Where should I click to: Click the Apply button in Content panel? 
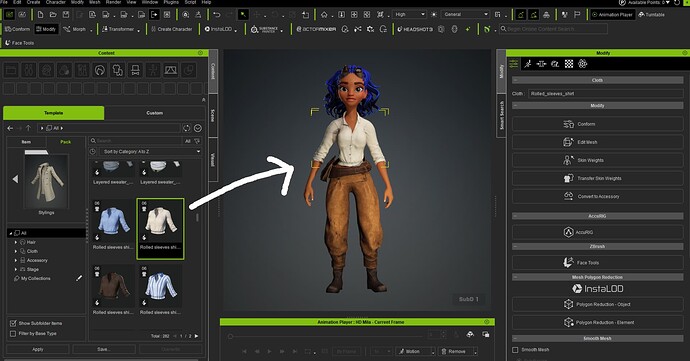pyautogui.click(x=38, y=349)
